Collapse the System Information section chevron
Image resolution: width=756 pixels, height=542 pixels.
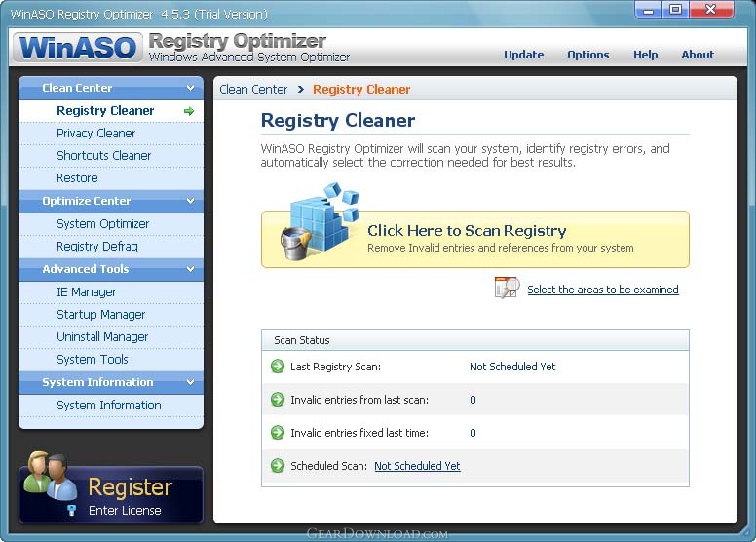coord(190,382)
